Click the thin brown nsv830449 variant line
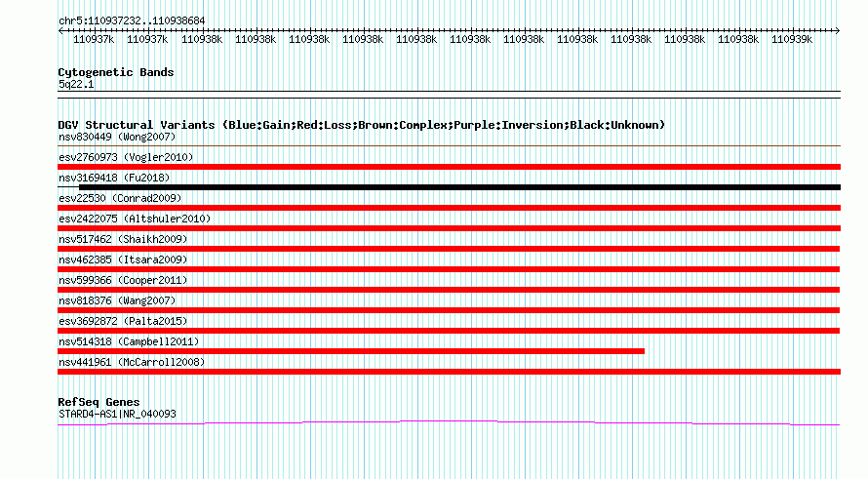Image resolution: width=868 pixels, height=479 pixels. click(x=449, y=146)
